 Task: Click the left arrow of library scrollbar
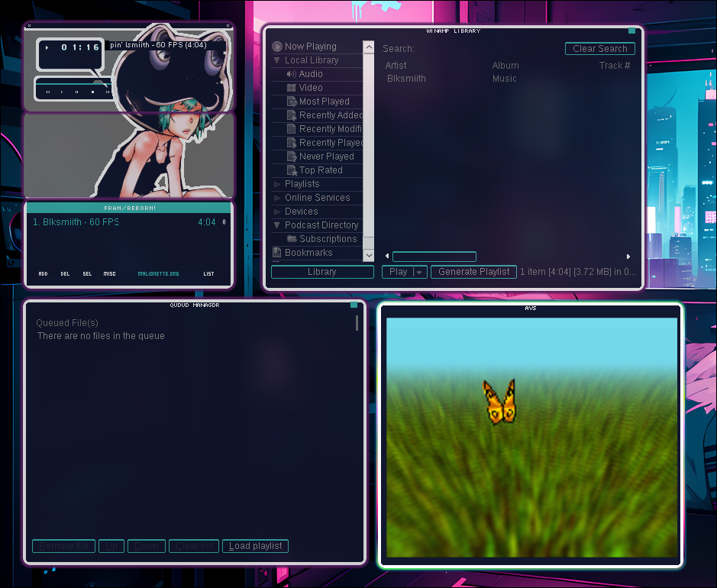coord(387,257)
